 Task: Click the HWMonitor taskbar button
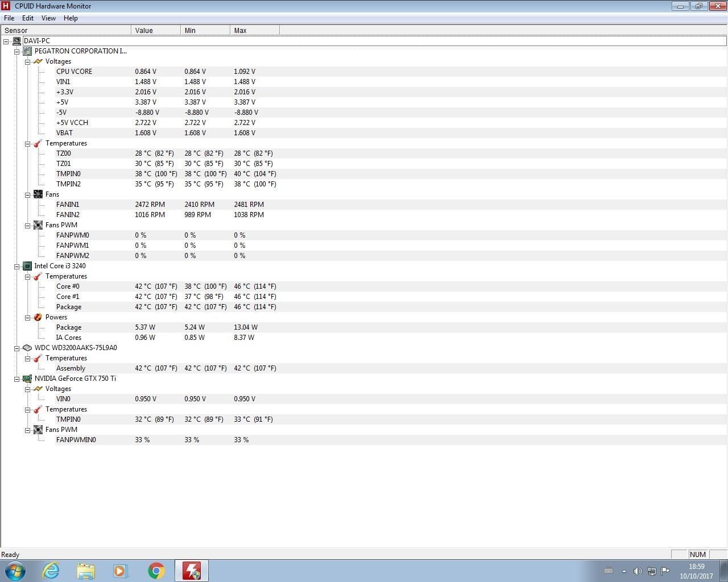(192, 571)
